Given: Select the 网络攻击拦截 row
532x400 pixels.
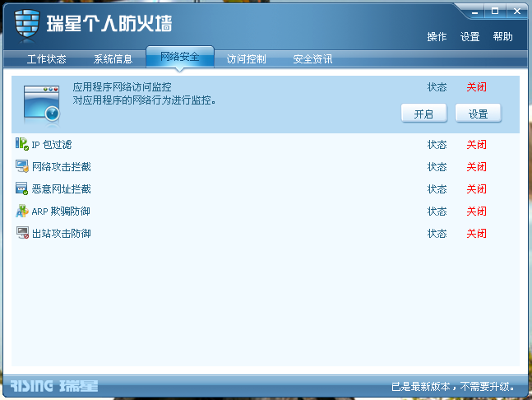Looking at the screenshot, I should pyautogui.click(x=266, y=167).
